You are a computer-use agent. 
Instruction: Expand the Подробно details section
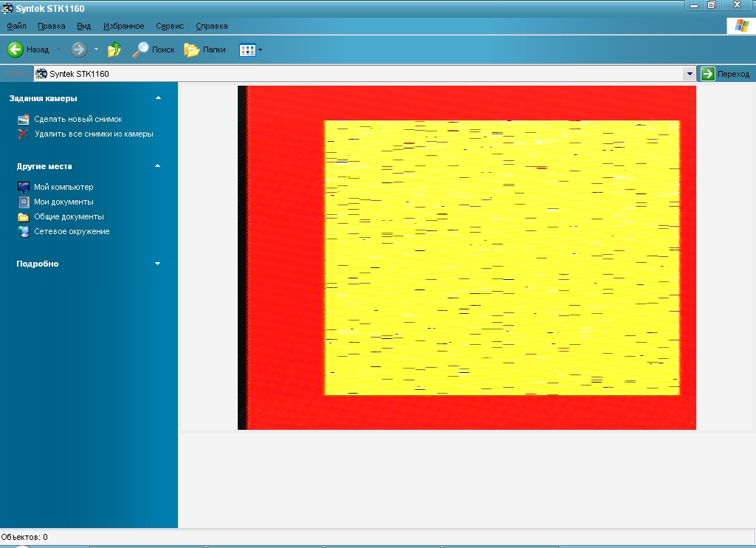[157, 264]
